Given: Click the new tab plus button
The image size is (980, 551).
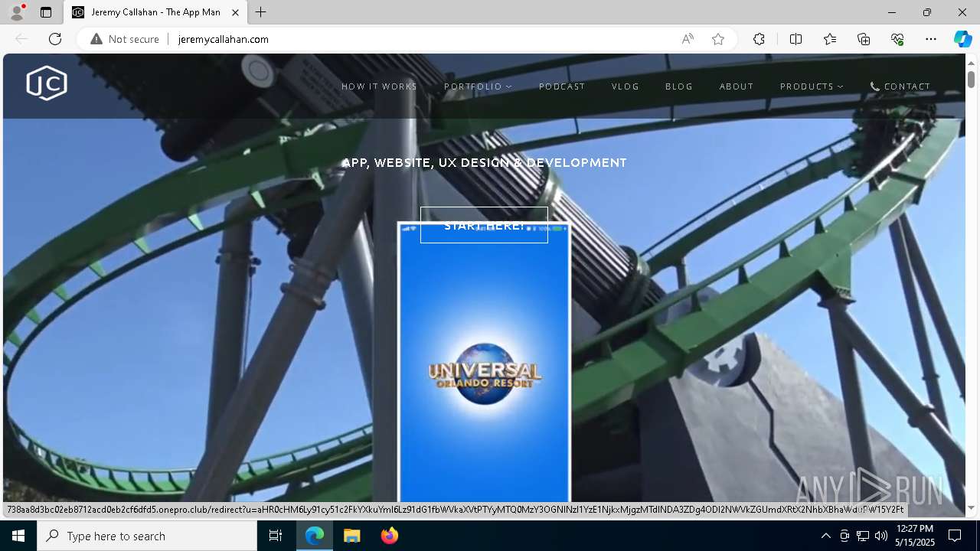Looking at the screenshot, I should coord(261,12).
